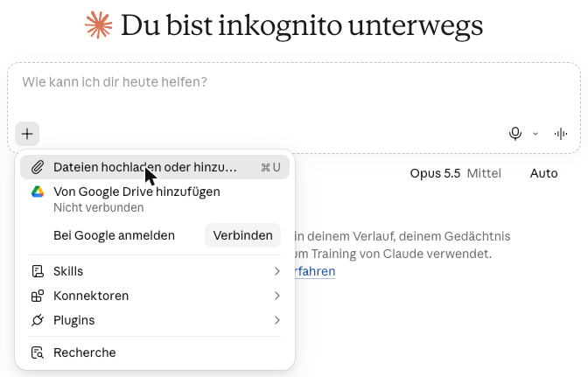This screenshot has width=588, height=377.
Task: Click the Verbinden button
Action: (x=242, y=235)
